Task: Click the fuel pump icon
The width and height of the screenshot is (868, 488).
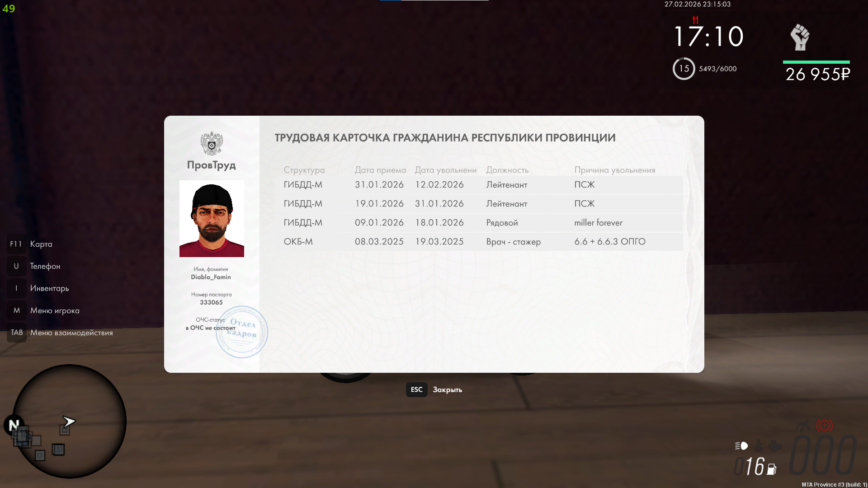Action: click(x=772, y=469)
